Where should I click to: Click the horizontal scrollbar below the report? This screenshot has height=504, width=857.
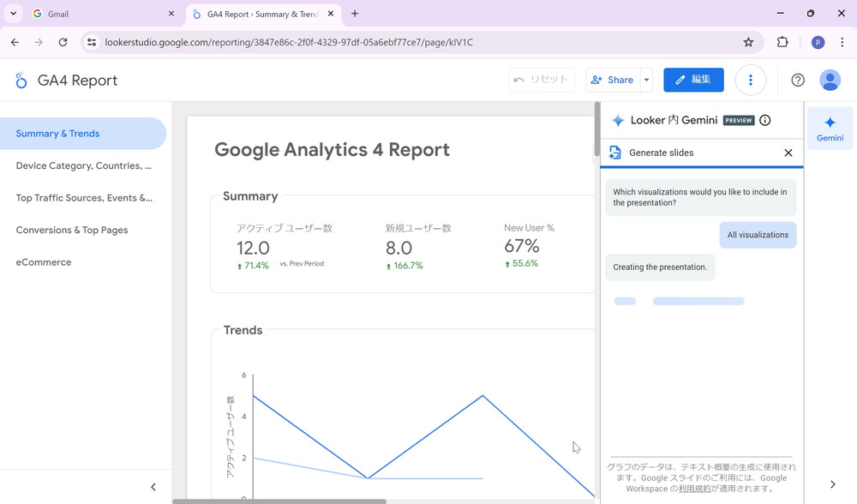coord(279,501)
